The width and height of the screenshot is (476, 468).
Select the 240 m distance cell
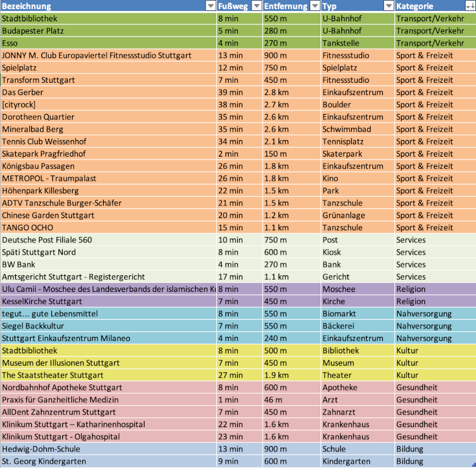coord(291,338)
